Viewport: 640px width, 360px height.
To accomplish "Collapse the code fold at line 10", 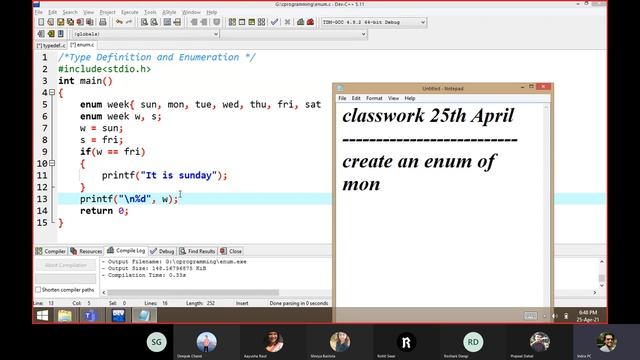I will (52, 163).
